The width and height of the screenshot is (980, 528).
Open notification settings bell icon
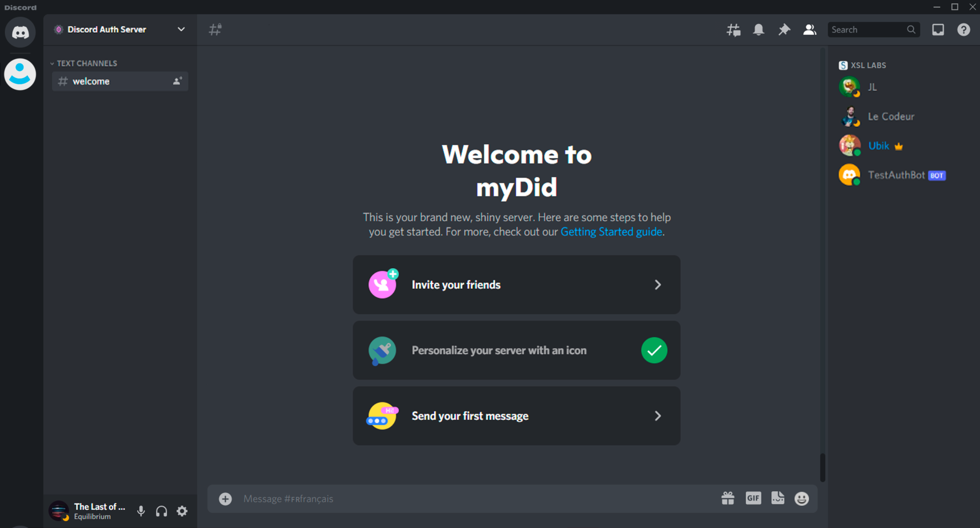coord(758,29)
